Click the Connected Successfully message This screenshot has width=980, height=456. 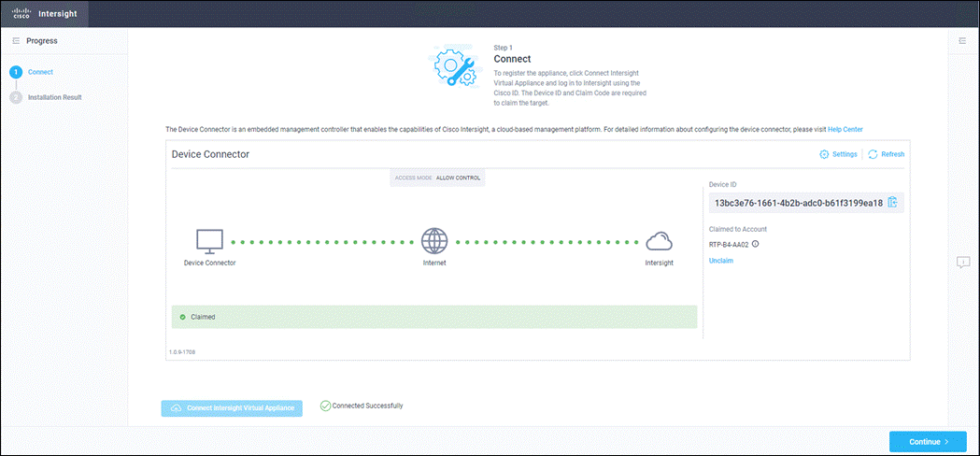367,406
